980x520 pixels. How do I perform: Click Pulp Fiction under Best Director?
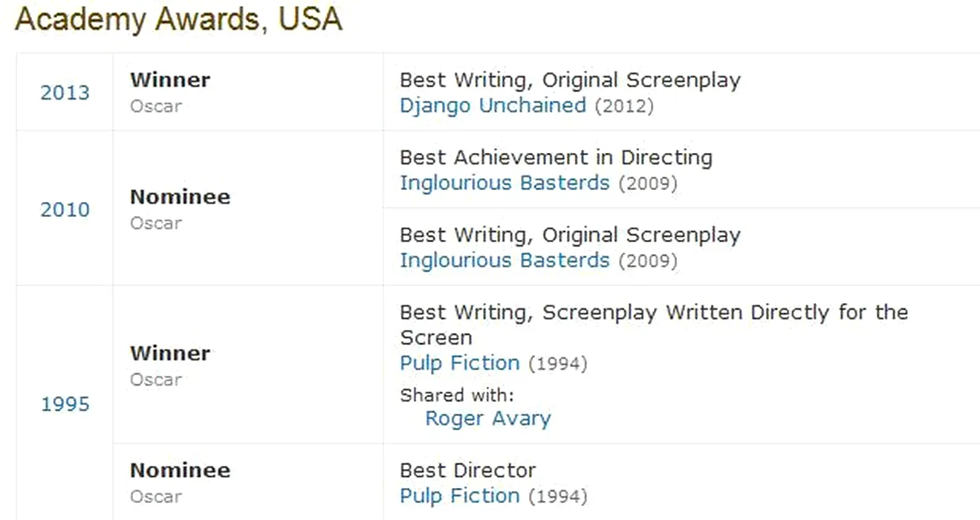coord(460,495)
